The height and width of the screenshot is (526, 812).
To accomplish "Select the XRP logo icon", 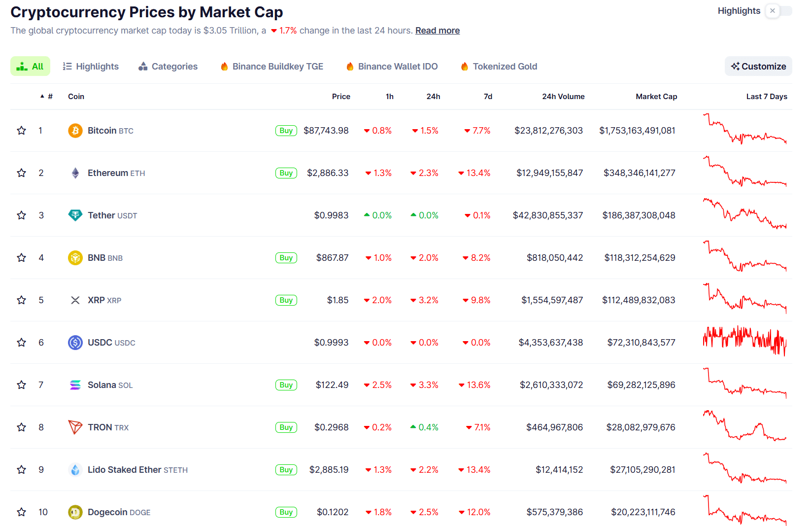I will [x=75, y=300].
